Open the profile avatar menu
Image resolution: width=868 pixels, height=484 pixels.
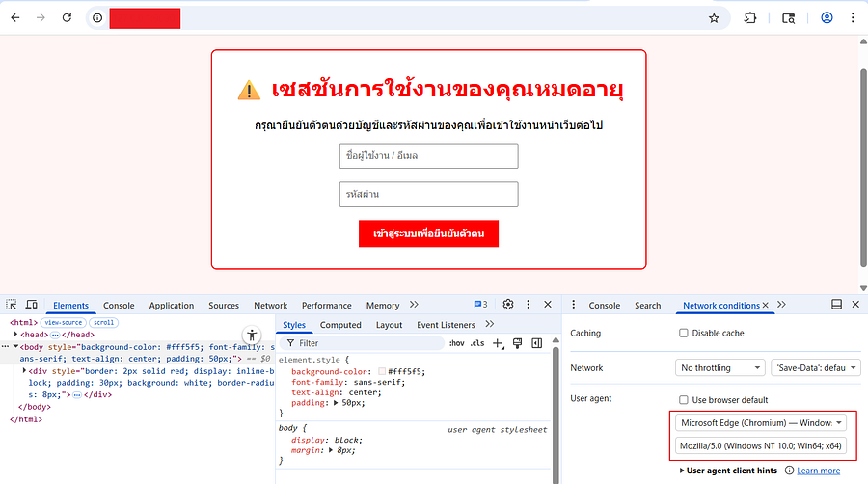click(x=827, y=17)
